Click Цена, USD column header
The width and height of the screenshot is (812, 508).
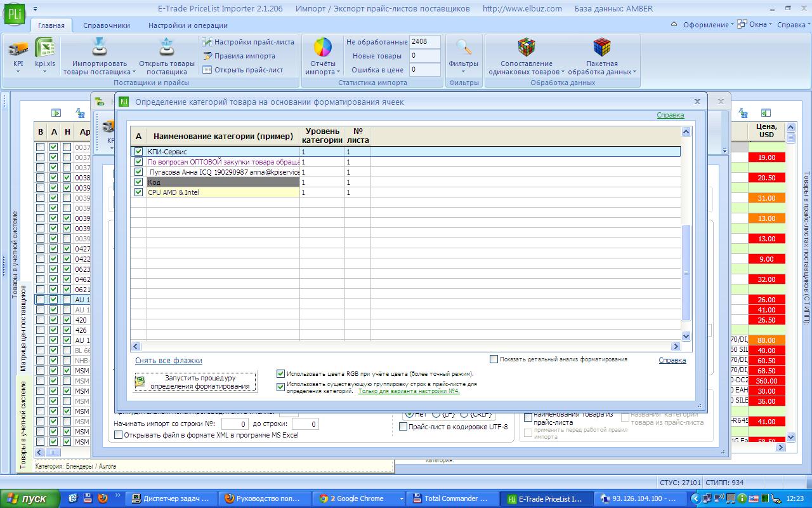[x=766, y=131]
